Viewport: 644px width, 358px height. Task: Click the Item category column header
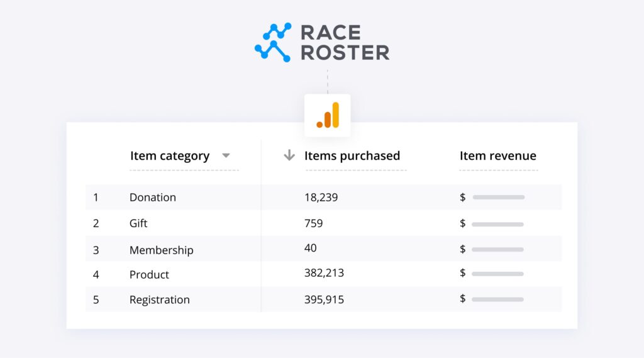[x=170, y=156]
